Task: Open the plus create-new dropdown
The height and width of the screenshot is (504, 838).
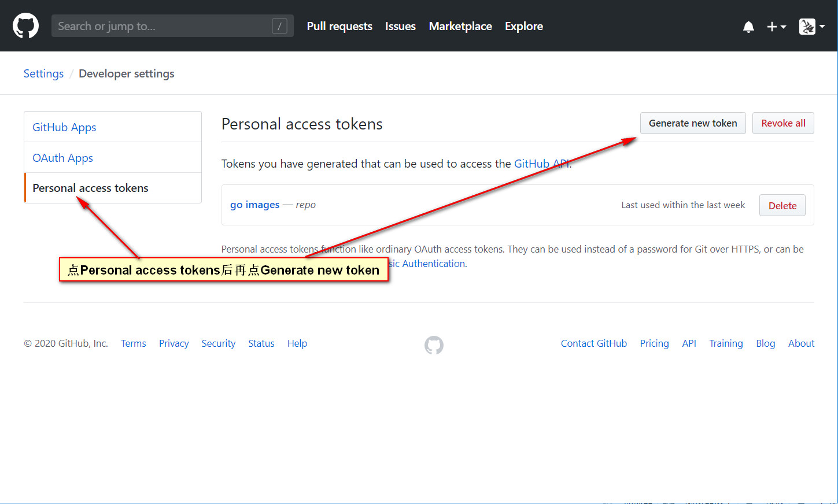Action: click(x=776, y=27)
